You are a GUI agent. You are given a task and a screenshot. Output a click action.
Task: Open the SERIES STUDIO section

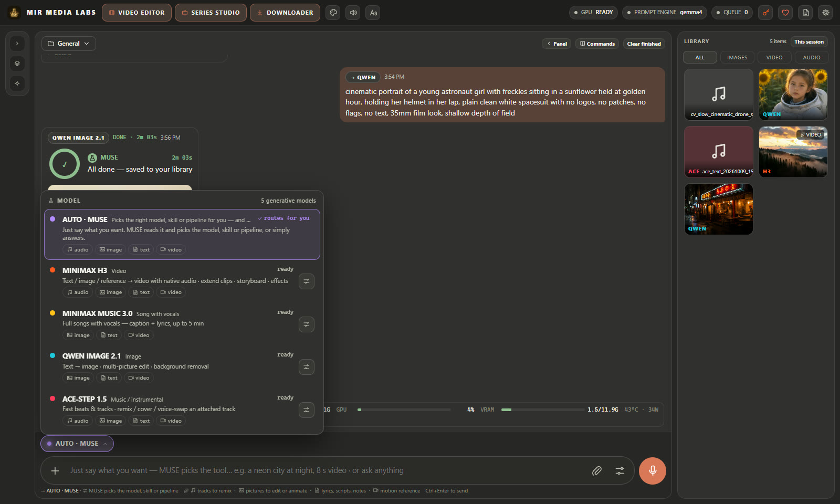(x=211, y=13)
